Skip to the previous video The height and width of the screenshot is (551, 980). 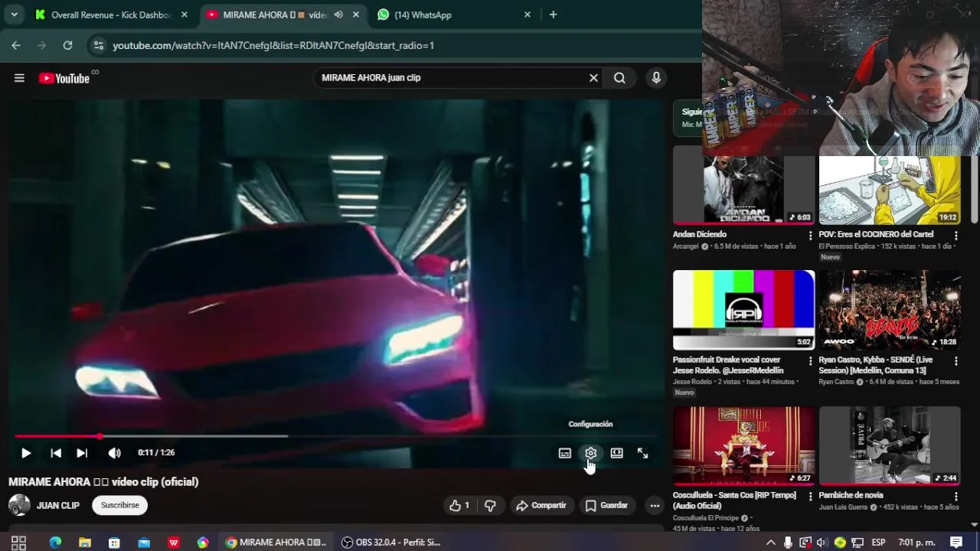(x=56, y=453)
